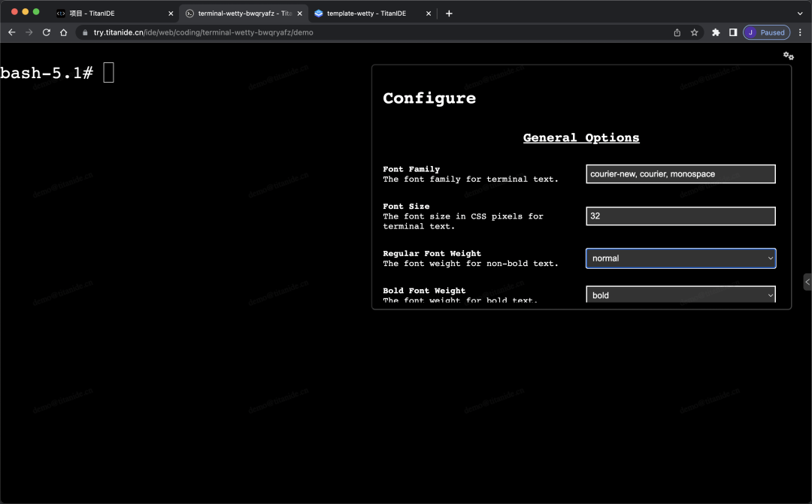This screenshot has height=504, width=812.
Task: Click the Font Family input field
Action: tap(680, 174)
